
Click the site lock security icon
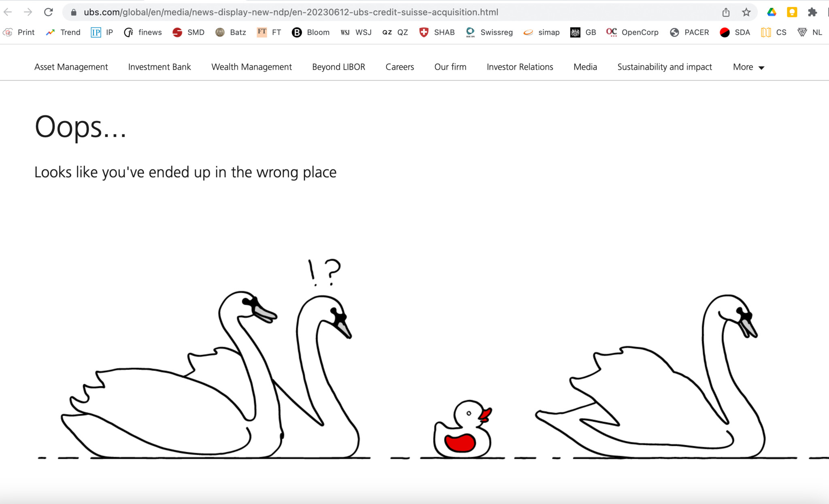click(74, 12)
